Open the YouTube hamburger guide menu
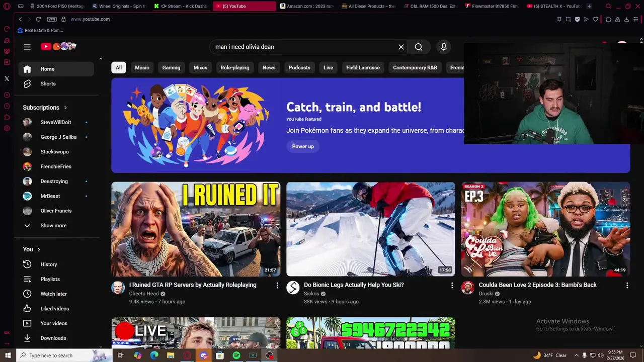The image size is (644, 362). coord(27,47)
